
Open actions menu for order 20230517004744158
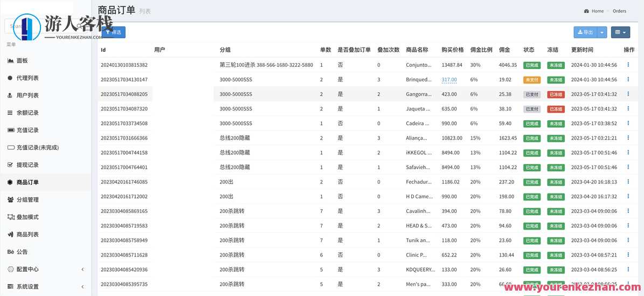click(x=628, y=153)
